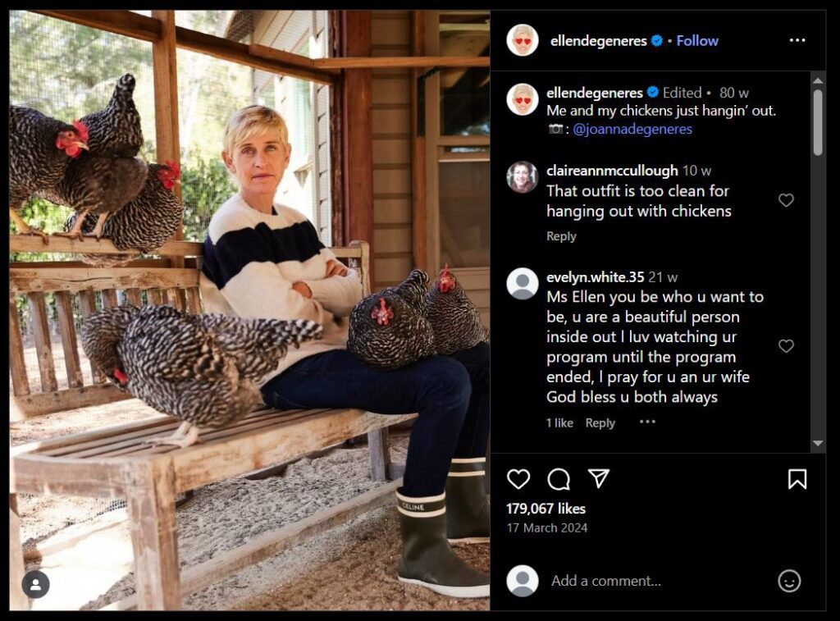Open more options menu in post header
The width and height of the screenshot is (840, 621).
[x=797, y=40]
